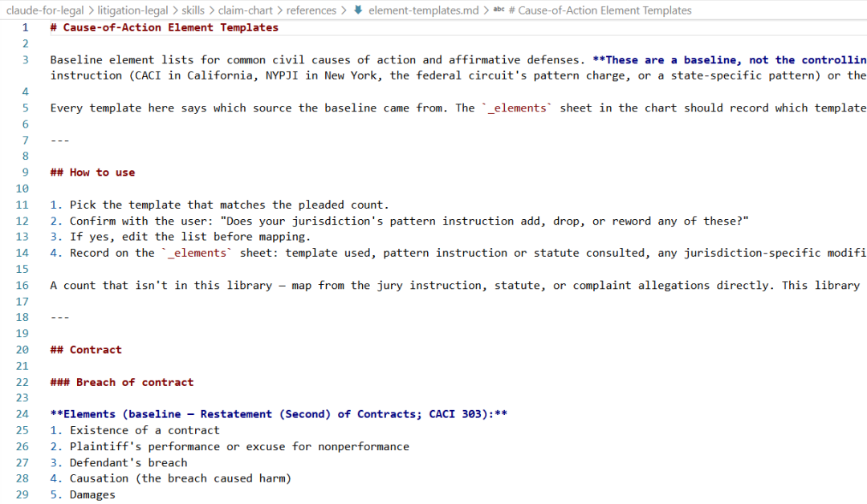The height and width of the screenshot is (504, 867).
Task: Click the '### Breach of contract' heading
Action: [x=122, y=383]
